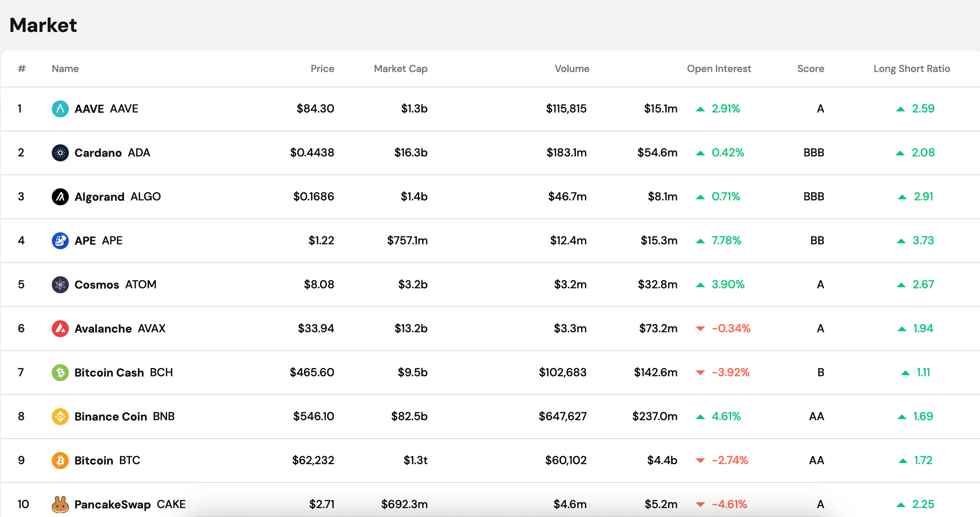The width and height of the screenshot is (980, 517).
Task: Open the Cardano asset name link
Action: [98, 153]
